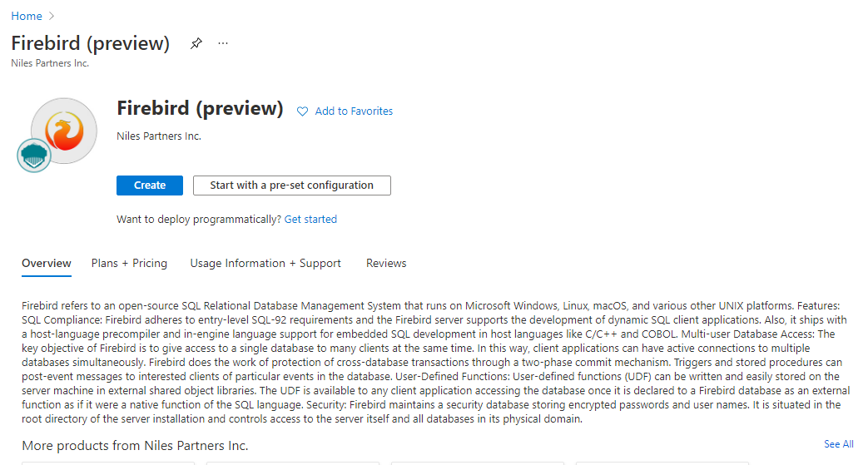Click the publisher name under the product heading
Screen dimensions: 868x465
click(x=159, y=136)
